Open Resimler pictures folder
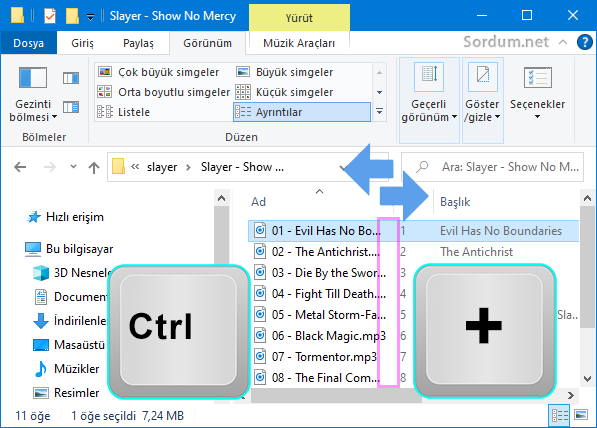 (66, 393)
